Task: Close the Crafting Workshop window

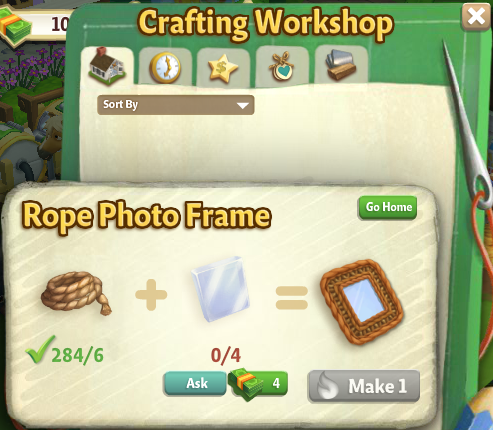Action: pyautogui.click(x=476, y=17)
